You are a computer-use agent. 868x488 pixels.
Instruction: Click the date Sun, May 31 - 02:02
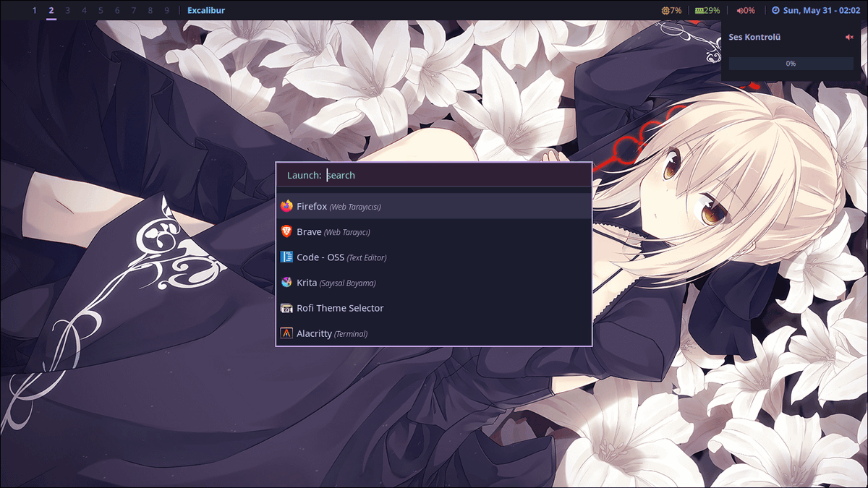[822, 10]
